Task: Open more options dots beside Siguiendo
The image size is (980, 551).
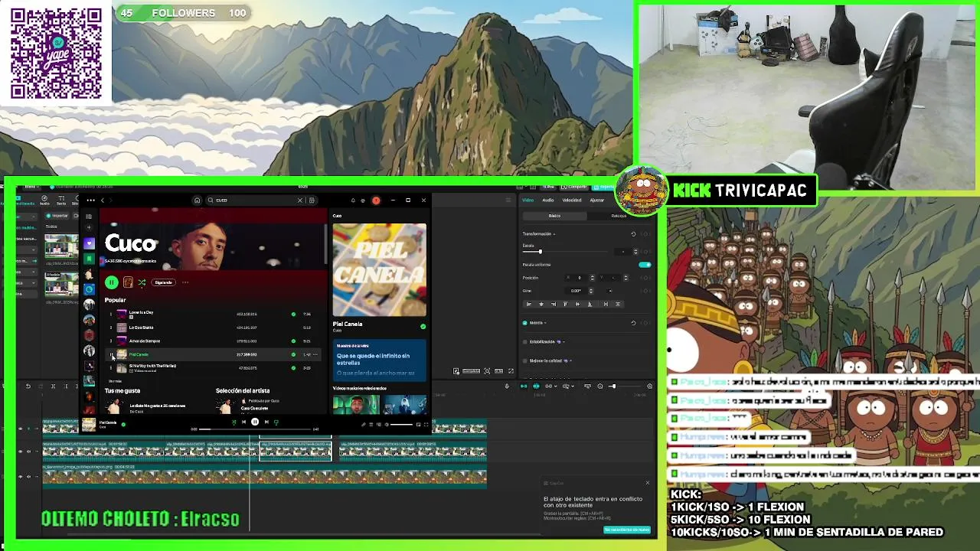Action: [x=185, y=282]
